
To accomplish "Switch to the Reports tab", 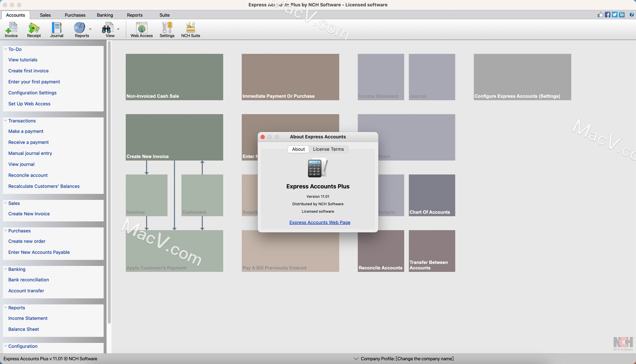I will [134, 15].
